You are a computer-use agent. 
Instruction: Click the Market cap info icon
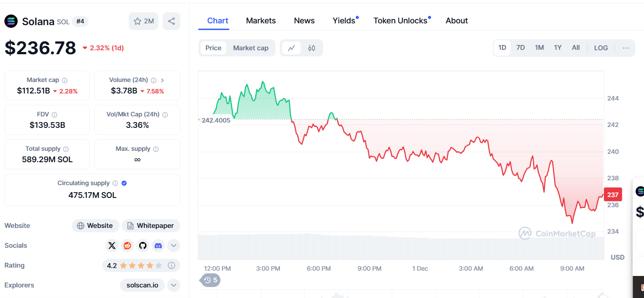pyautogui.click(x=65, y=80)
